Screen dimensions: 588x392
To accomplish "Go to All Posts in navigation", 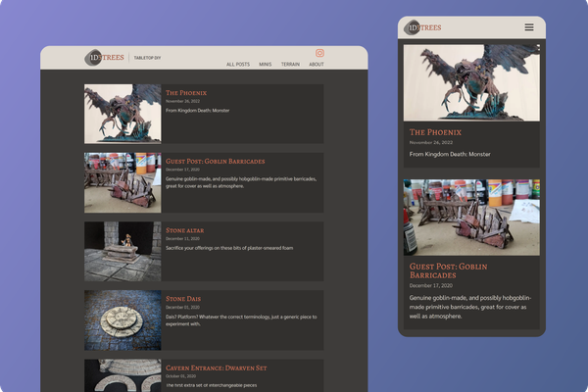I will coord(238,64).
